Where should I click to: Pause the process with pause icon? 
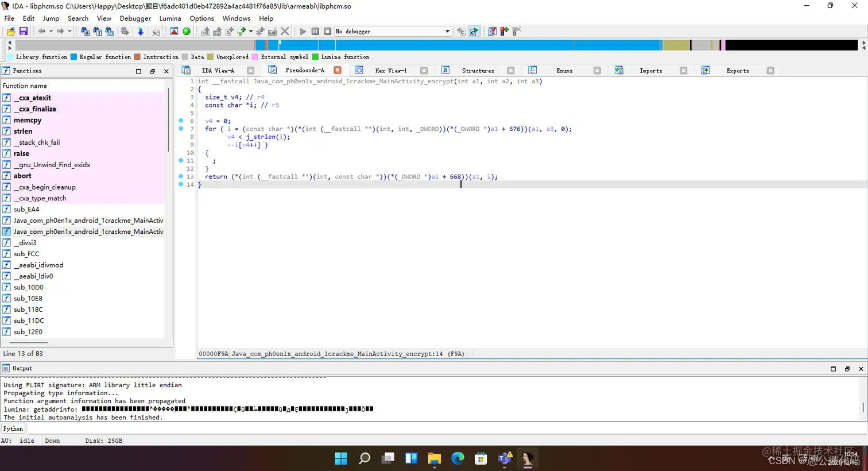[x=315, y=32]
